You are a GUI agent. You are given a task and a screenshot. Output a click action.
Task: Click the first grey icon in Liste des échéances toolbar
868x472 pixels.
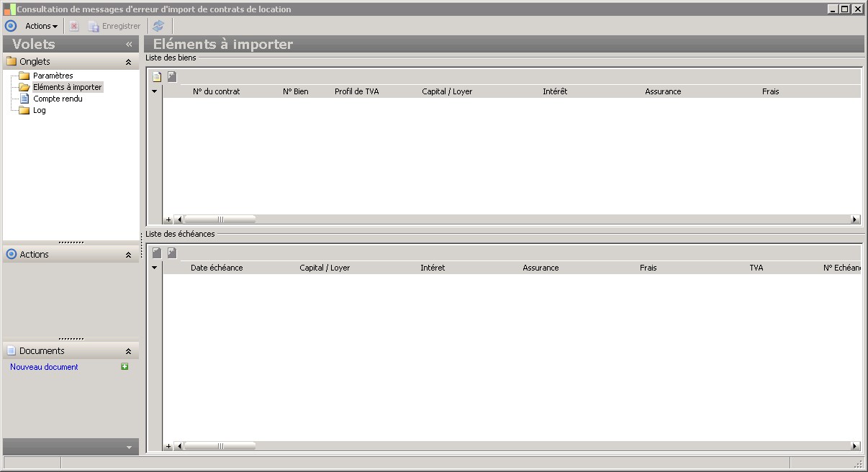pos(157,253)
